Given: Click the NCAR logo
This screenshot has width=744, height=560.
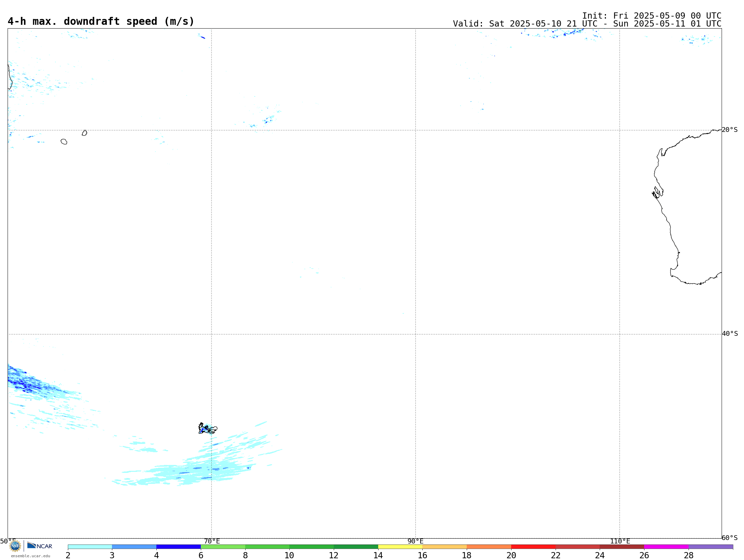Looking at the screenshot, I should [x=40, y=546].
